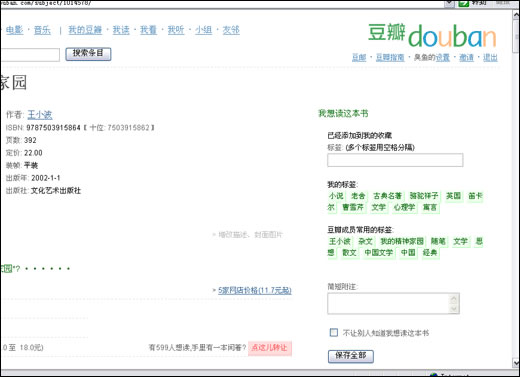
Task: Click page scrollbar up arrow
Action: (516, 14)
